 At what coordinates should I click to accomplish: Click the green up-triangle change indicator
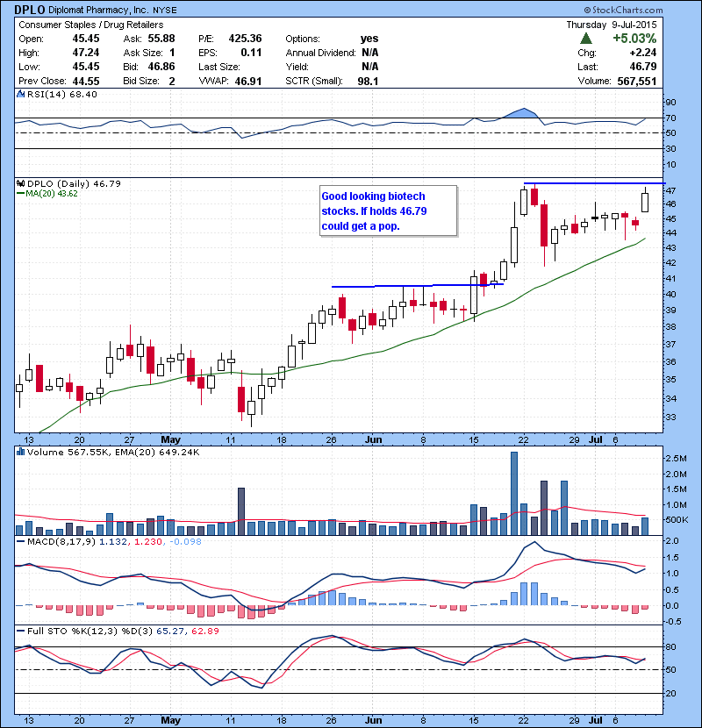point(586,38)
